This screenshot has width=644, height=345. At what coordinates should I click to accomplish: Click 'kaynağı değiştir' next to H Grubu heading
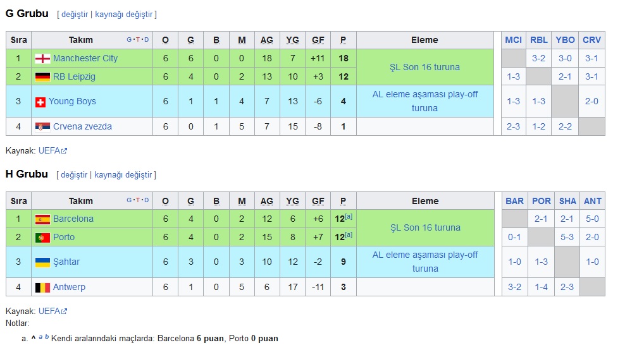click(x=123, y=175)
